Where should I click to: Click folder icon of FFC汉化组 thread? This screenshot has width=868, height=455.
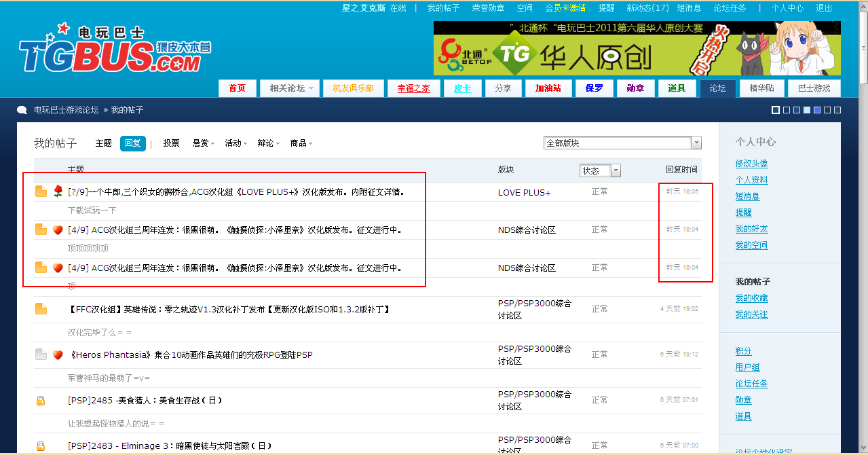pos(41,309)
